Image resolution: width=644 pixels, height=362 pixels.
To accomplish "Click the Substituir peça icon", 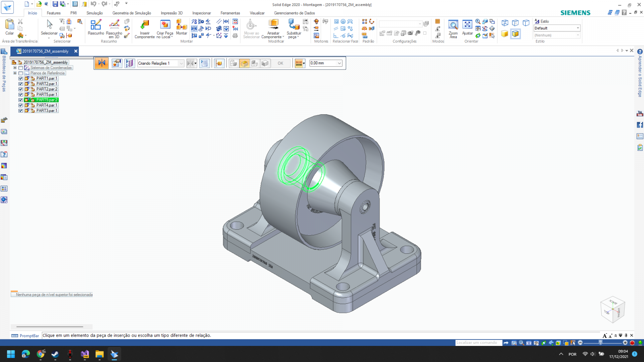I will click(x=293, y=25).
